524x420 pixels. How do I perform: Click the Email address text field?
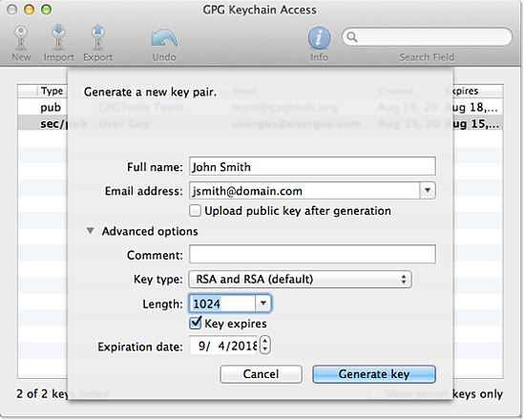coord(304,191)
